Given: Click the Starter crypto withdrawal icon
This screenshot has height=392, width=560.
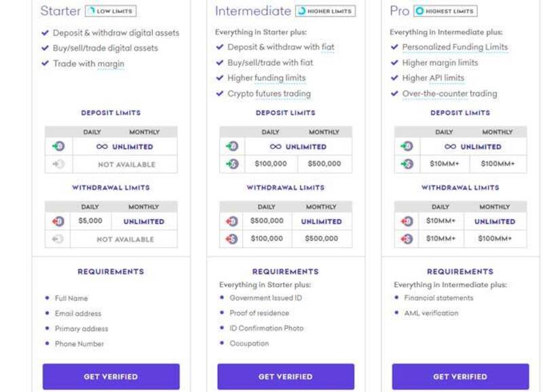Looking at the screenshot, I should click(x=58, y=221).
